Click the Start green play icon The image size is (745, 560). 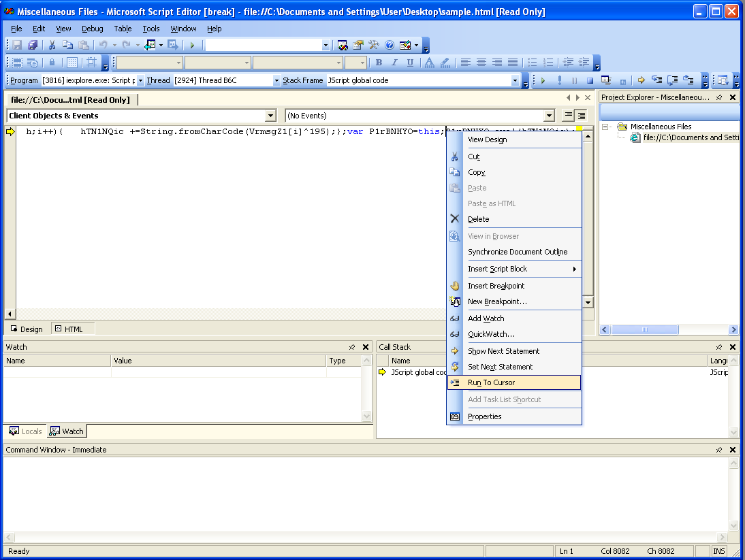193,45
